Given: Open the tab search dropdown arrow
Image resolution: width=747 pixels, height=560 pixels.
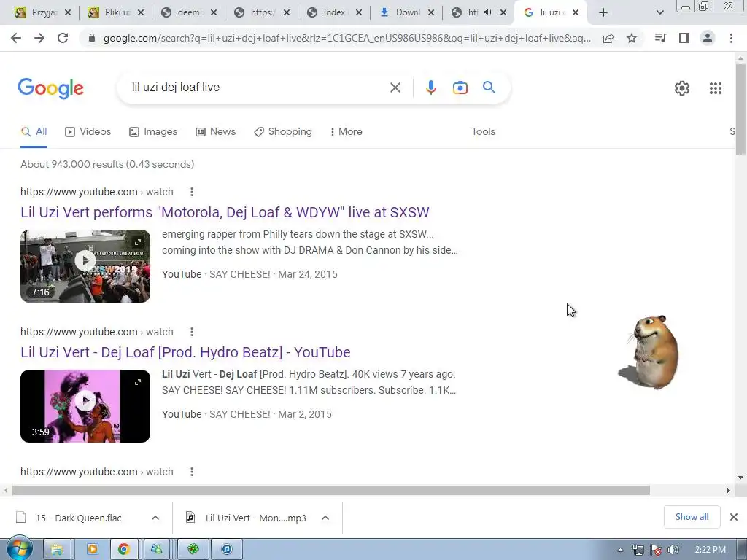Looking at the screenshot, I should click(x=659, y=12).
